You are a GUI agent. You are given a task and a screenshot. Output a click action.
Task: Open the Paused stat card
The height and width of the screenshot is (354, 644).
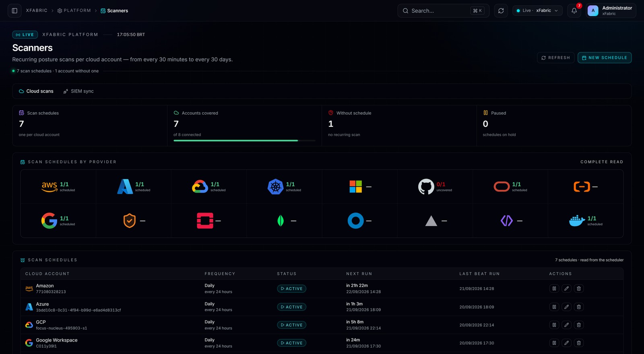point(554,126)
